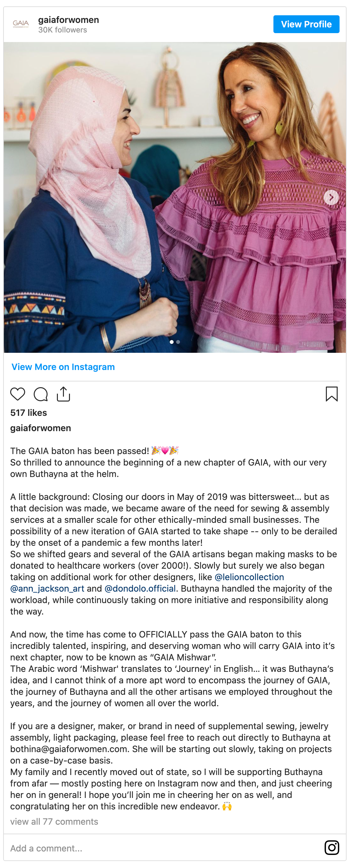Focus the Add a comment field

165,848
